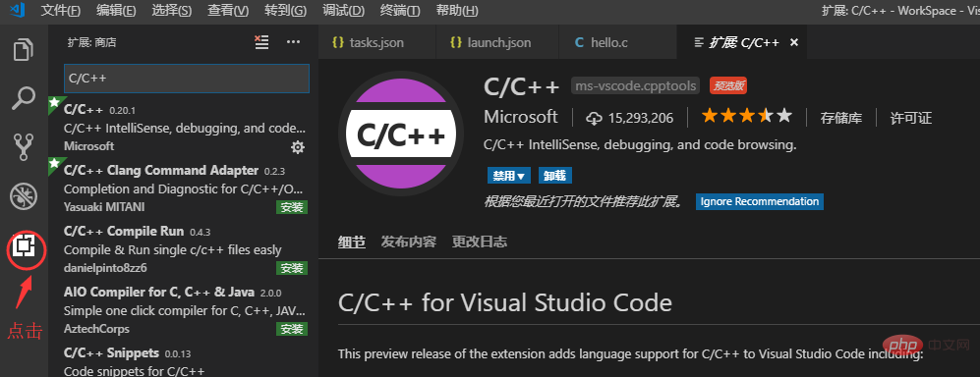Open the 禁用 dropdown button
Viewport: 980px width, 377px height.
point(509,176)
